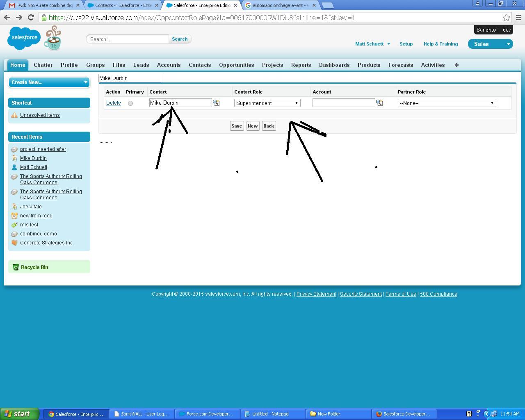This screenshot has height=420, width=525.
Task: Open the Firefox Salesforce Developer taskbar item
Action: [x=404, y=414]
